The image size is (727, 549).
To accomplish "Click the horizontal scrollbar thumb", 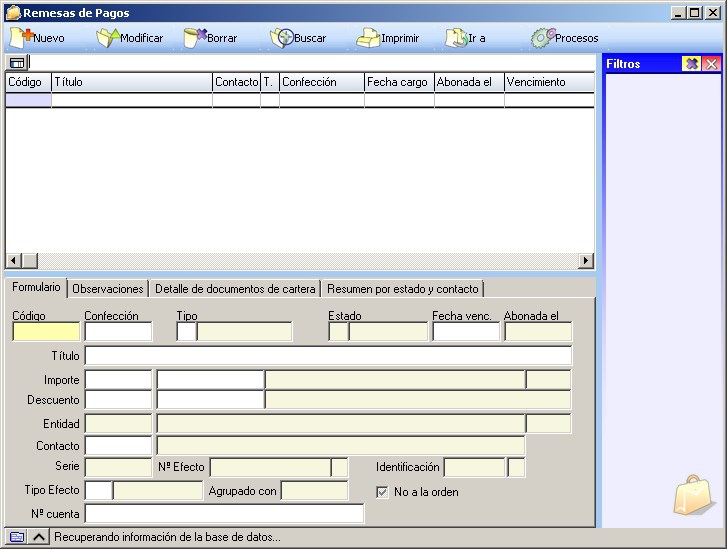I will click(30, 261).
